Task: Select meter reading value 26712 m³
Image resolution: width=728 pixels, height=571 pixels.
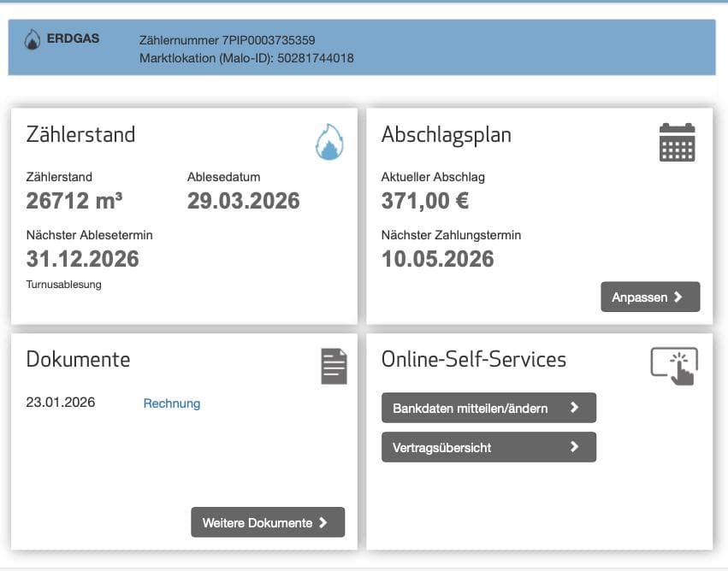Action: click(x=74, y=201)
